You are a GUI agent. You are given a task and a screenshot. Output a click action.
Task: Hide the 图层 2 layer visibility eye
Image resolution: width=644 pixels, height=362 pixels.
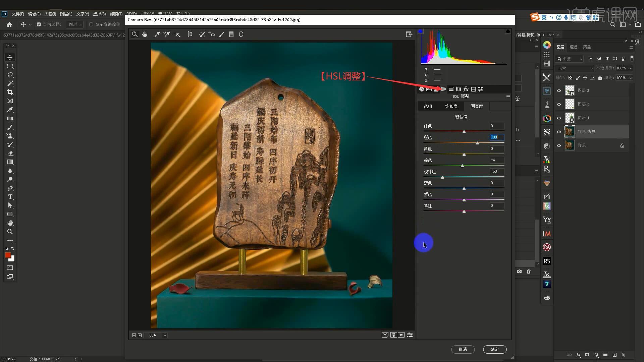[559, 90]
